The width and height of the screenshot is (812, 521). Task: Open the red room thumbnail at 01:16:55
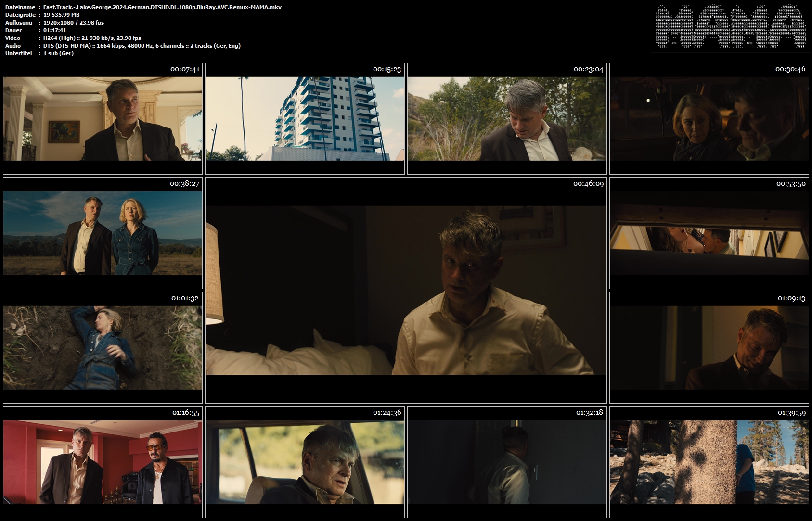point(103,462)
